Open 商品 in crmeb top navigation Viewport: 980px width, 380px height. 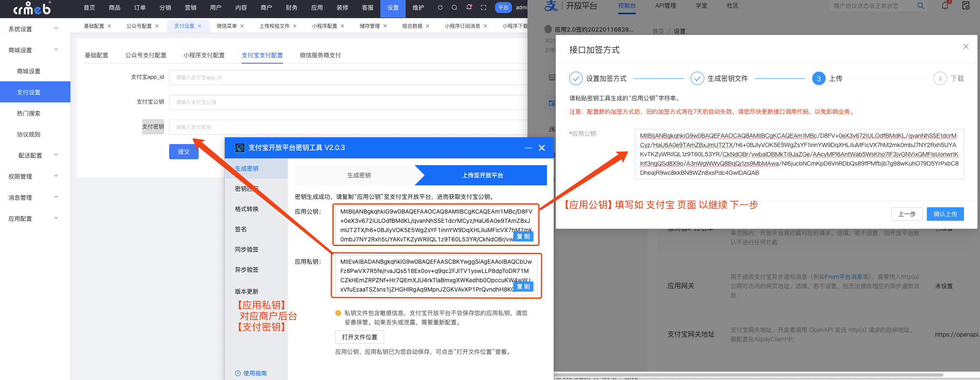coord(115,8)
